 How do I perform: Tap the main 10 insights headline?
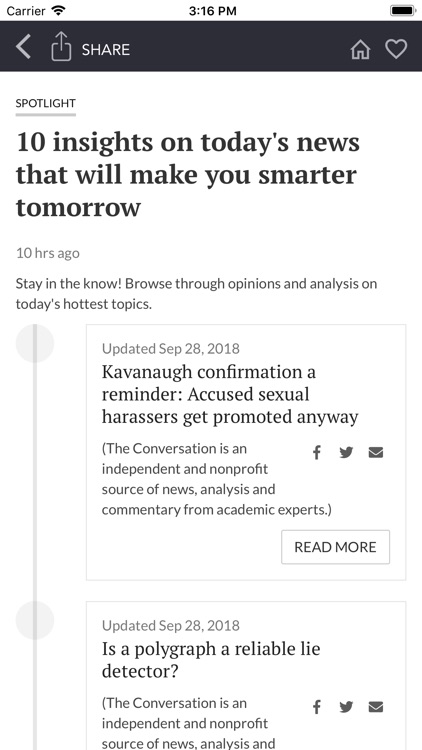point(188,175)
